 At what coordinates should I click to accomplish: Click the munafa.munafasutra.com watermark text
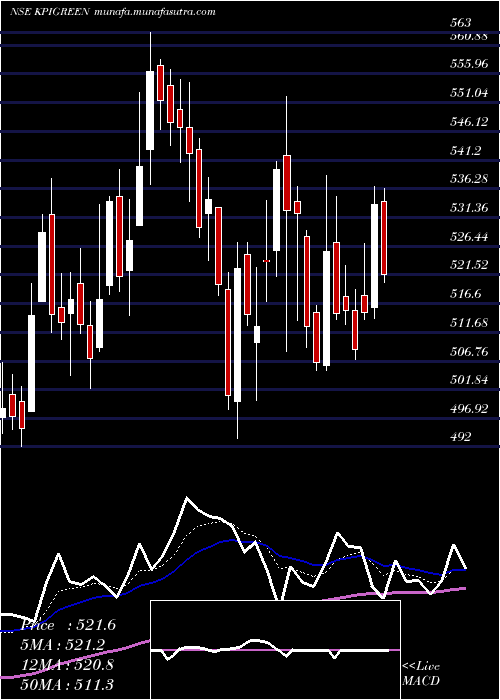[155, 12]
